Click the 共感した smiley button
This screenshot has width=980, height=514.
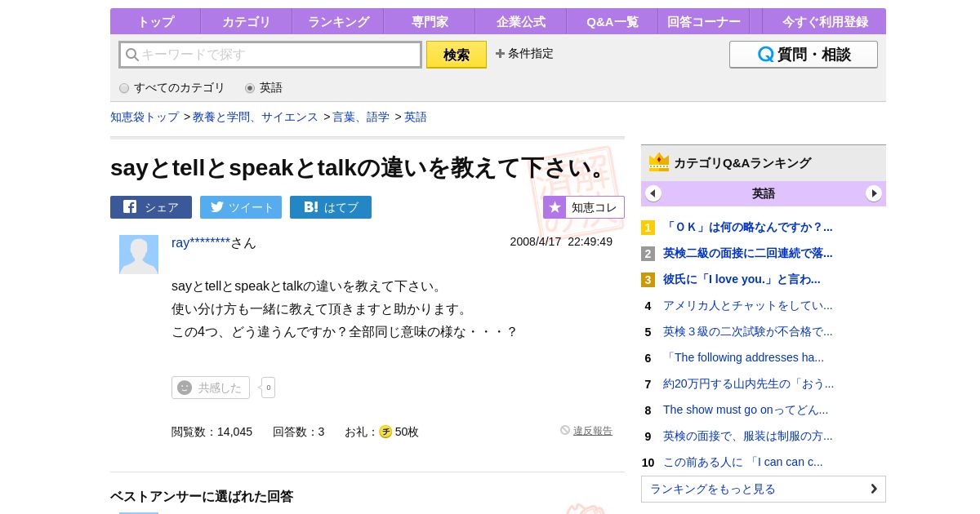point(211,388)
